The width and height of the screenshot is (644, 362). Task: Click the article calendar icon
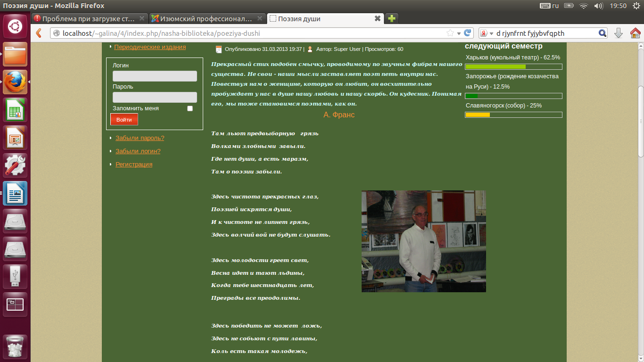pos(218,49)
